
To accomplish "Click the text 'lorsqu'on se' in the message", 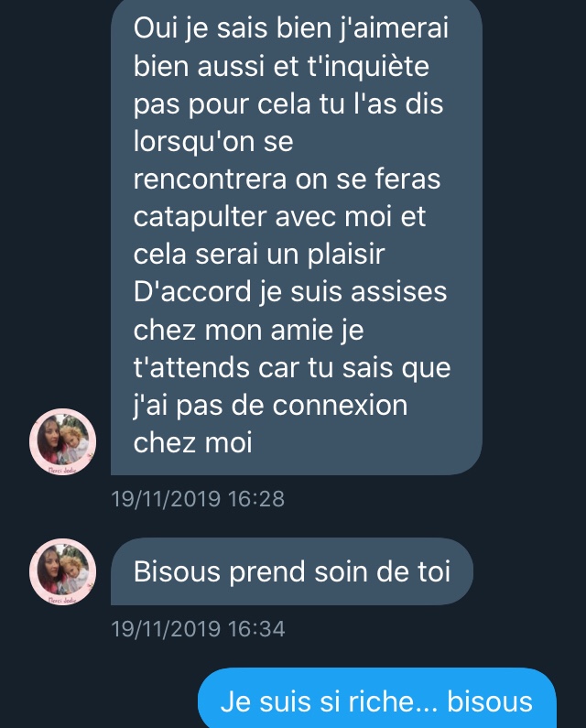I will [x=213, y=142].
